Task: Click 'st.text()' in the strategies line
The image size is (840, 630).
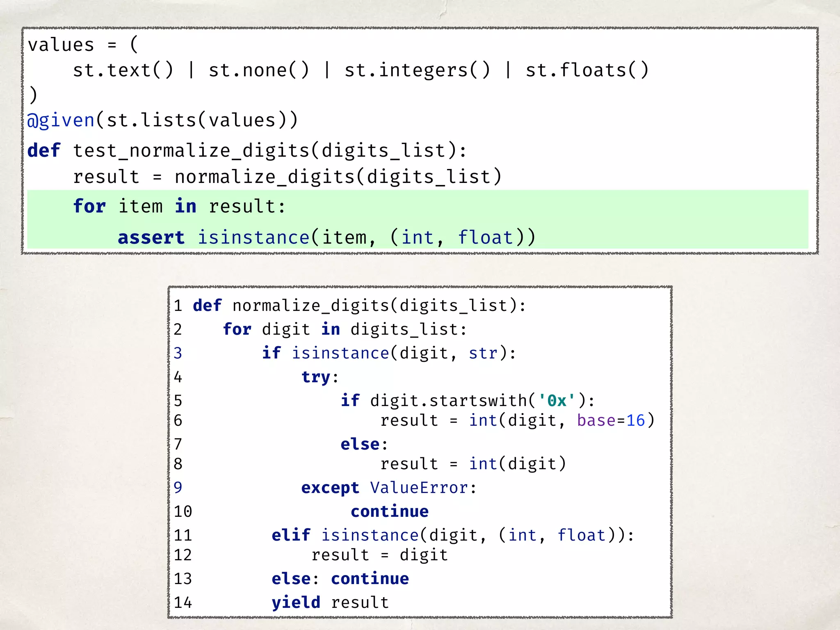Action: pyautogui.click(x=123, y=70)
